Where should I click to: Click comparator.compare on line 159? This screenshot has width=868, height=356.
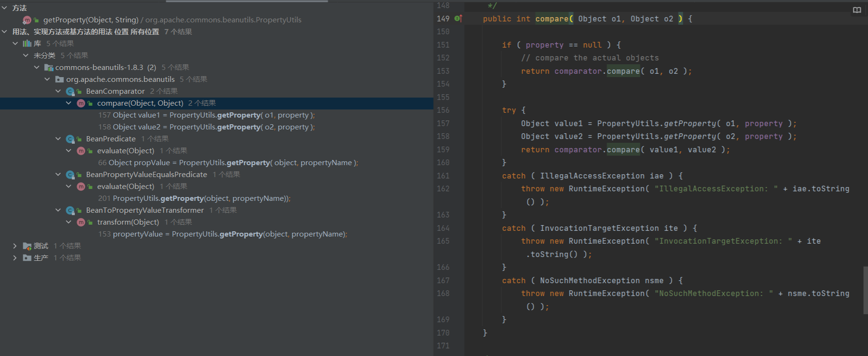tap(597, 149)
